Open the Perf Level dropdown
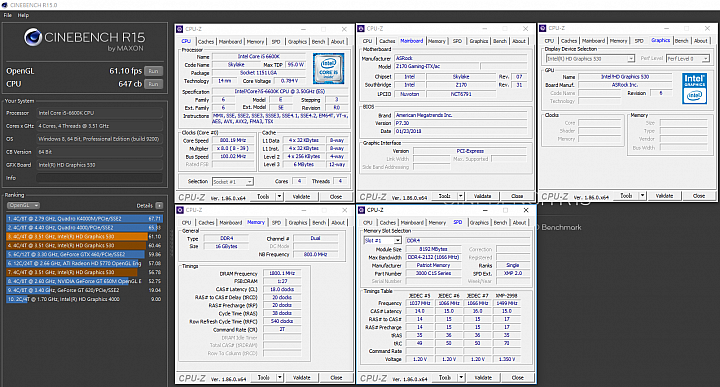Image resolution: width=720 pixels, height=387 pixels. coord(688,58)
